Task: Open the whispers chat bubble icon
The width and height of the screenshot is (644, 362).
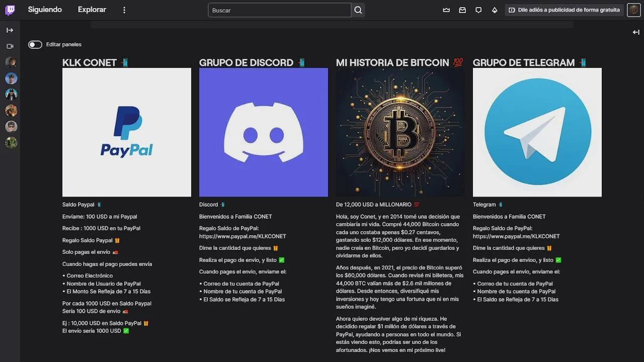Action: (478, 10)
